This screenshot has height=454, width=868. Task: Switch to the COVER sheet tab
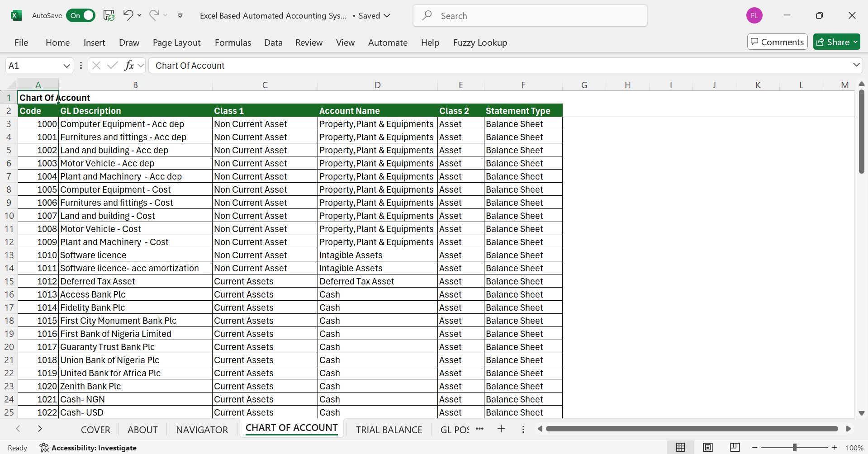[x=95, y=430]
